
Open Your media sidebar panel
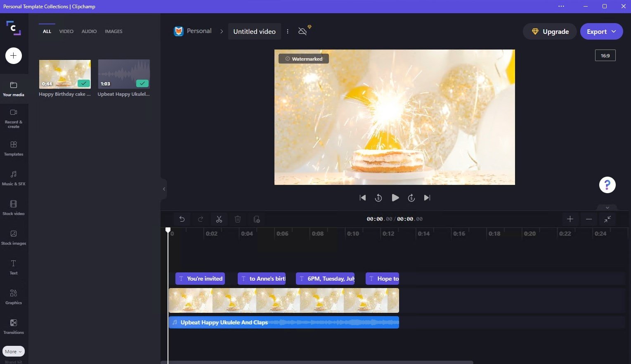click(x=14, y=89)
